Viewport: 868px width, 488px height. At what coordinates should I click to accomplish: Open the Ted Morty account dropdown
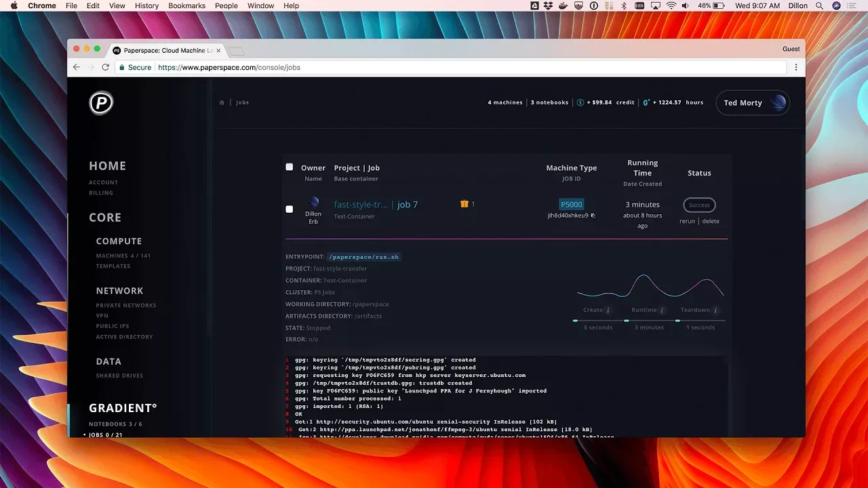(753, 103)
